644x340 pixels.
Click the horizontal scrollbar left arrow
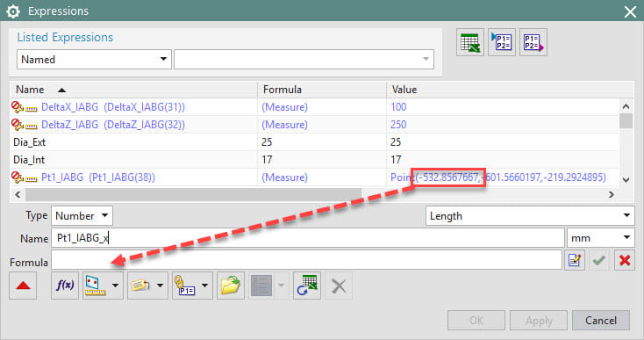point(18,194)
